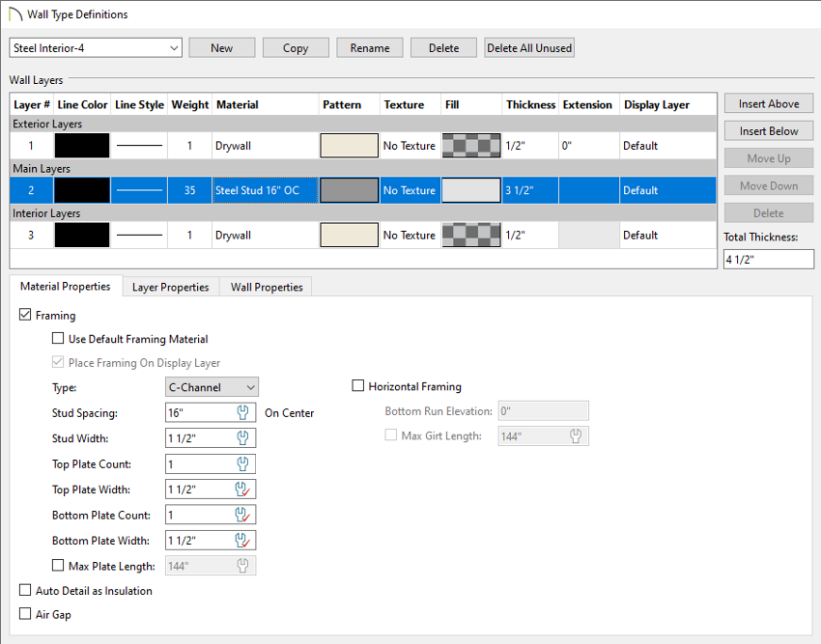Viewport: 821px width, 644px height.
Task: Click the Move Down button
Action: click(x=769, y=185)
